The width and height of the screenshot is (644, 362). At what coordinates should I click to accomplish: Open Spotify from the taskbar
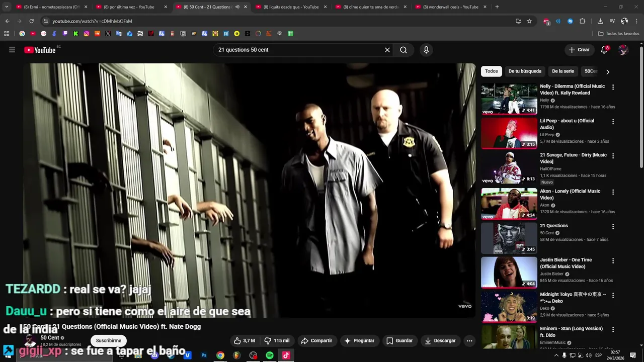tap(270, 355)
